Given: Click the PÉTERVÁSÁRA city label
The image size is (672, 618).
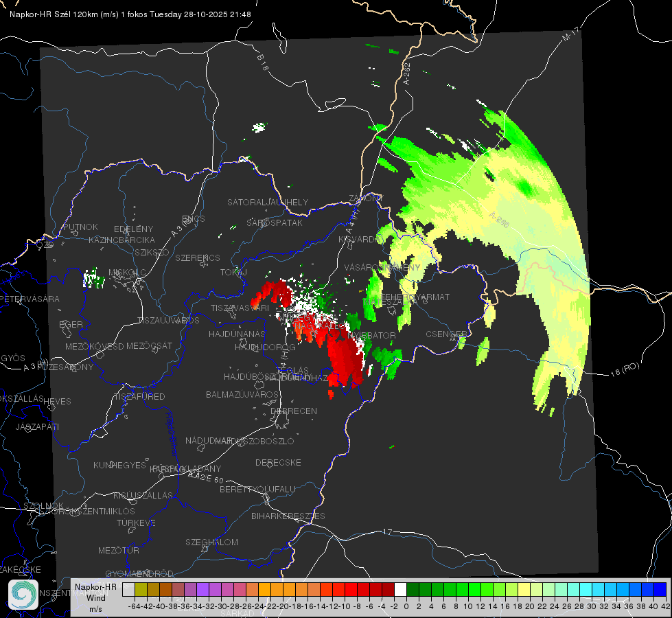Looking at the screenshot, I should coord(30,299).
